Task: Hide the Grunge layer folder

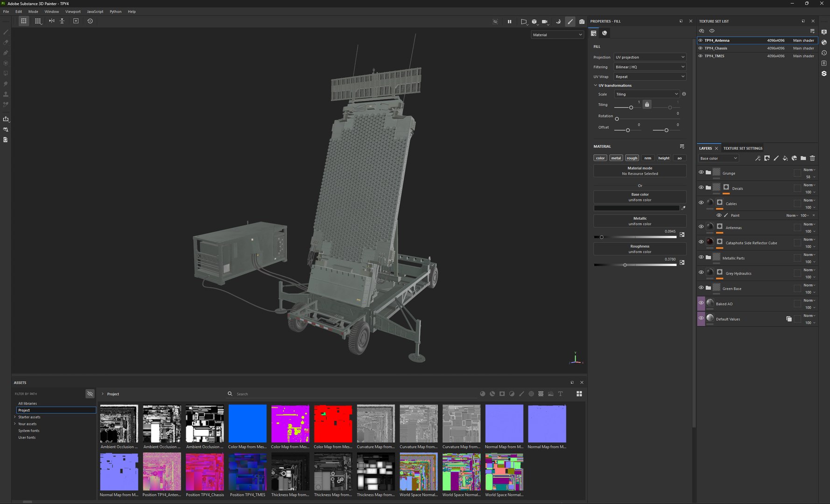Action: [x=701, y=172]
